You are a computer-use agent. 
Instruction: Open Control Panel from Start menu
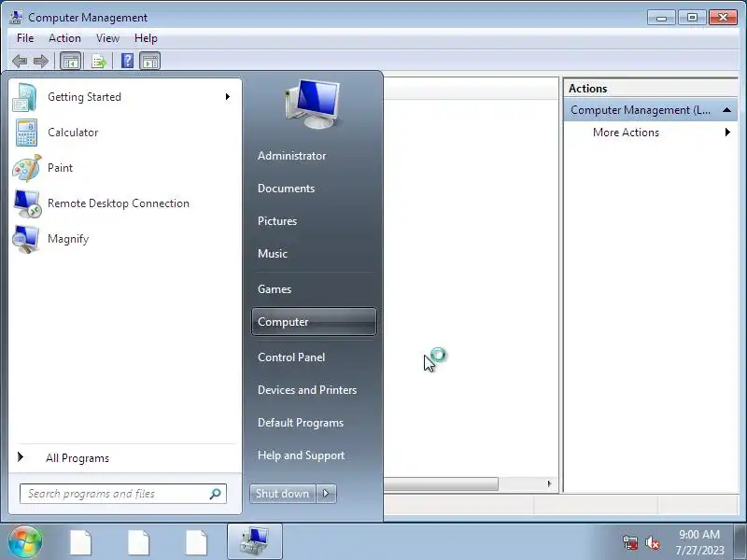(x=291, y=357)
